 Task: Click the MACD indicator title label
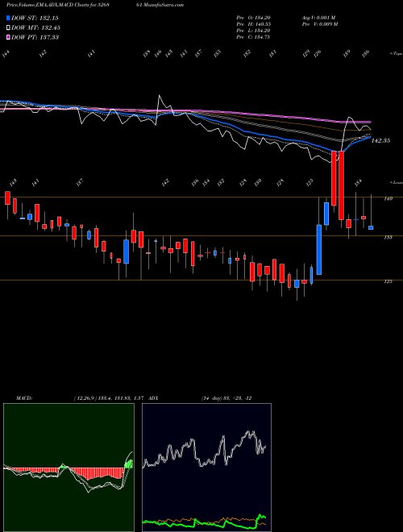click(23, 397)
